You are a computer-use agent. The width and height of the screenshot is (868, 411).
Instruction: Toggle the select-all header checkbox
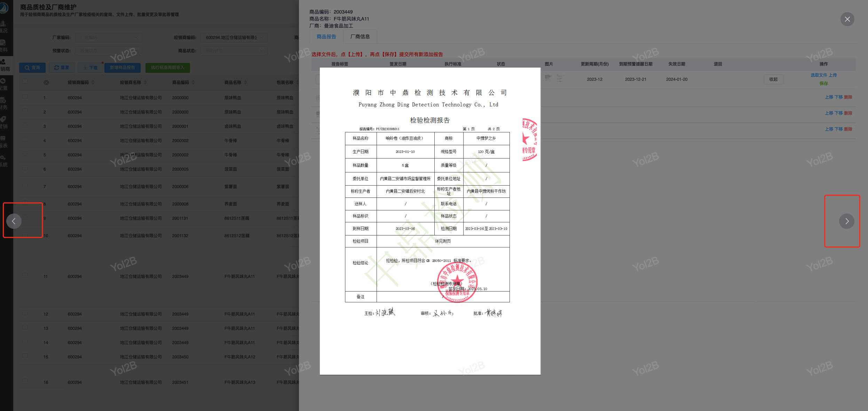[x=25, y=82]
